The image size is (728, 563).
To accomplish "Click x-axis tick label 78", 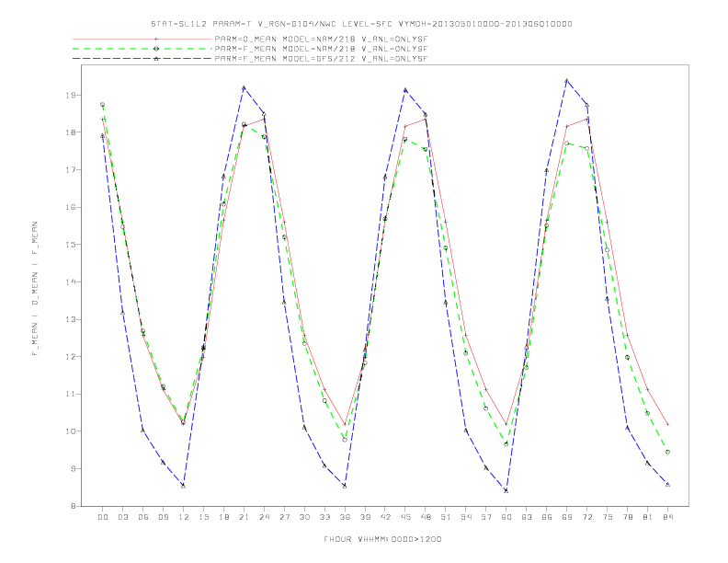I will click(x=627, y=517).
